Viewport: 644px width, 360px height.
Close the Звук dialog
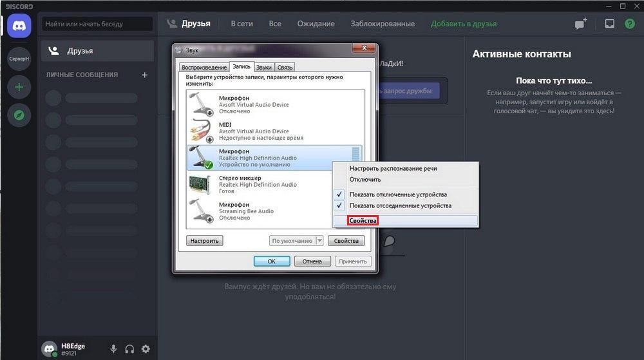[x=364, y=48]
